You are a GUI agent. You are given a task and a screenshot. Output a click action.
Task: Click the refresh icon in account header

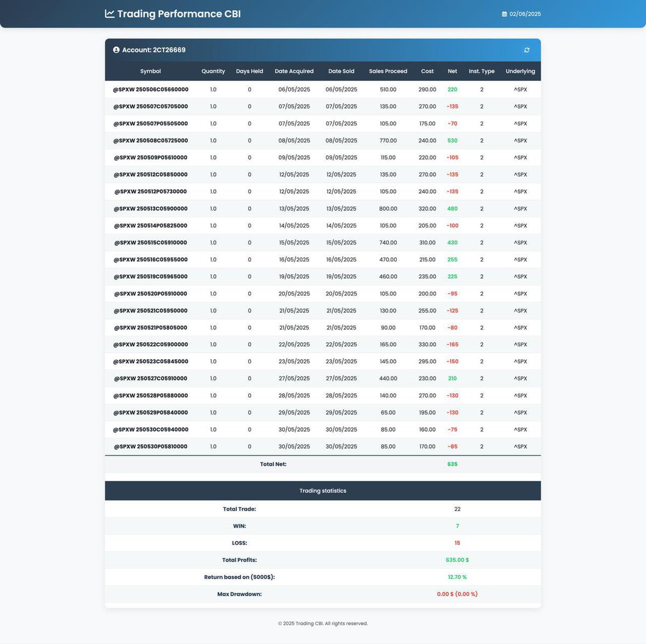click(526, 50)
